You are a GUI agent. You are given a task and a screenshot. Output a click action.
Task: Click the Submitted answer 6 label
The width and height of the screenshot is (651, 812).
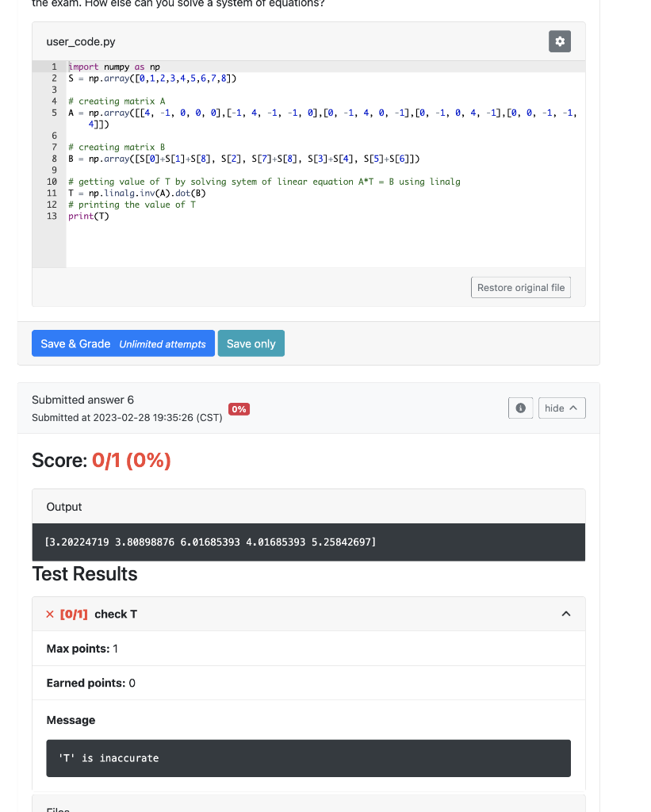tap(83, 400)
